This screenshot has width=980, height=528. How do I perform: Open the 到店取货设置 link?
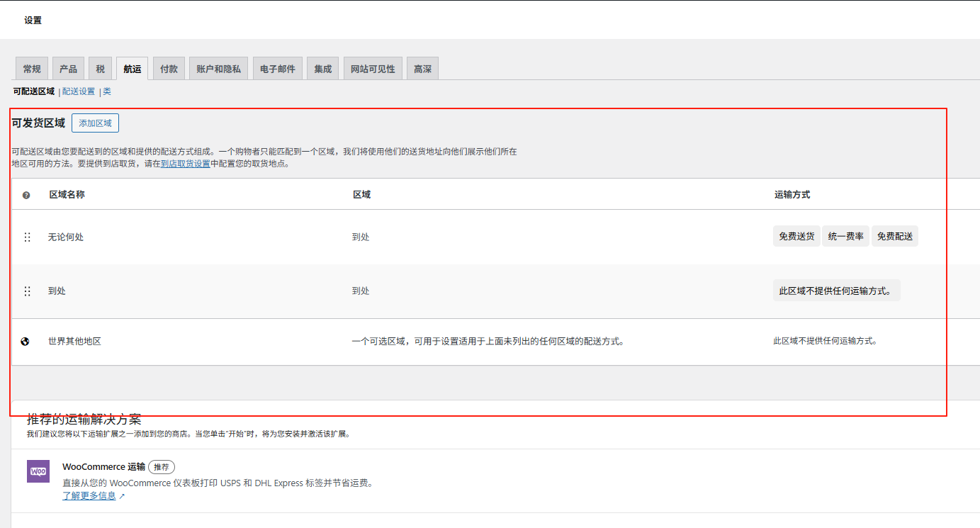(186, 164)
